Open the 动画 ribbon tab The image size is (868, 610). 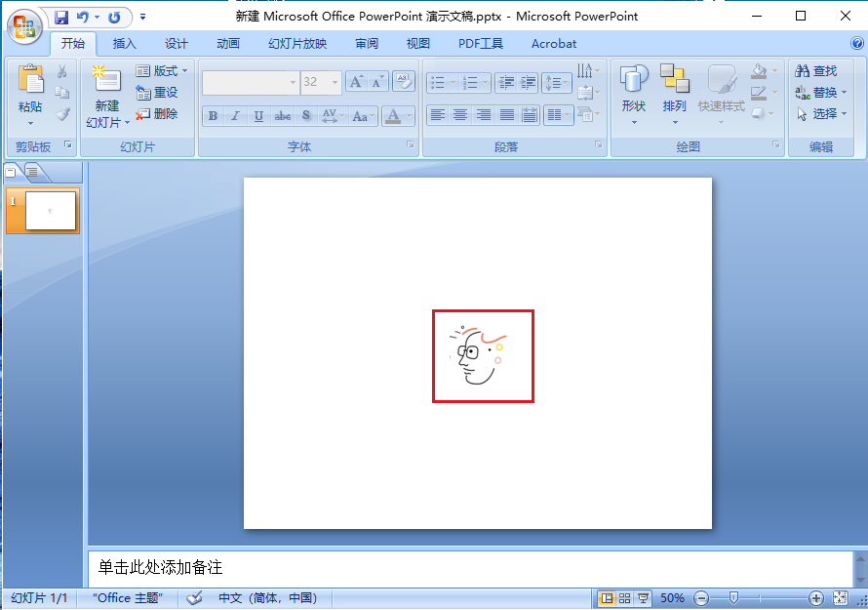(227, 44)
